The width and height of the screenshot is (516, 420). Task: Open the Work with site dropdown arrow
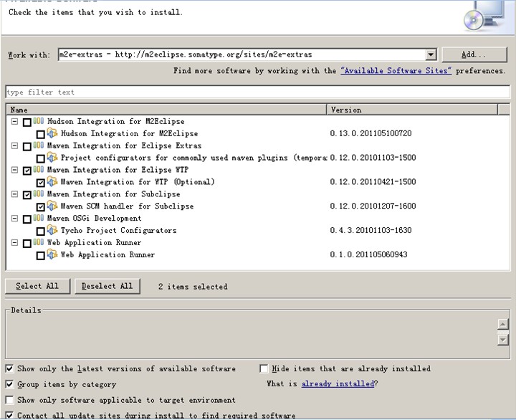click(x=431, y=54)
